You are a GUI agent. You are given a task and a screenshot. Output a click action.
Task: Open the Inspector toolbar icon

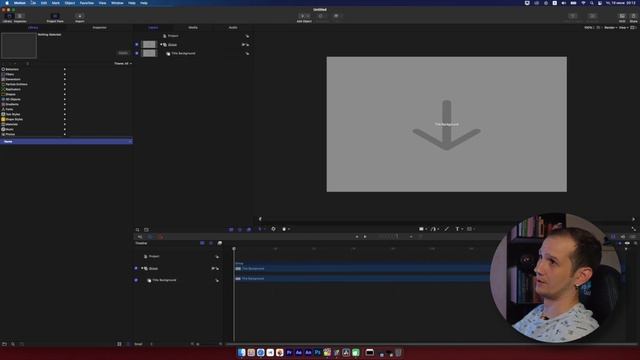20,16
